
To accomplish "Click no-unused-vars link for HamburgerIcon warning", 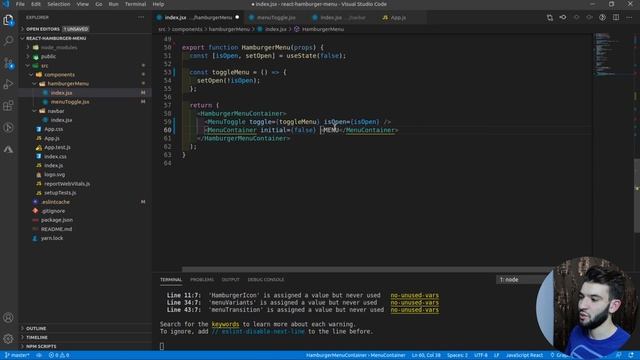I will (415, 295).
